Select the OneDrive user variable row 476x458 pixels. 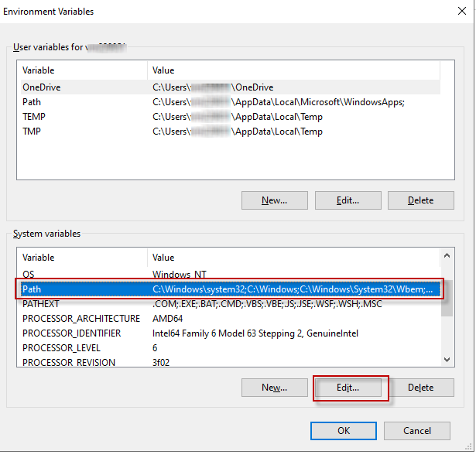(x=231, y=87)
